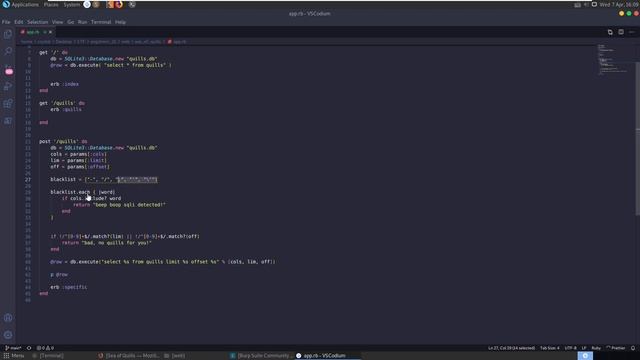Open the Terminal menu

[x=101, y=22]
